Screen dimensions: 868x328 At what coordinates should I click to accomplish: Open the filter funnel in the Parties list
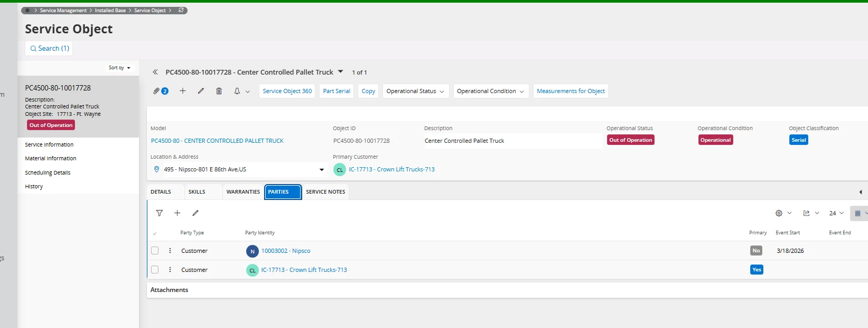tap(160, 213)
